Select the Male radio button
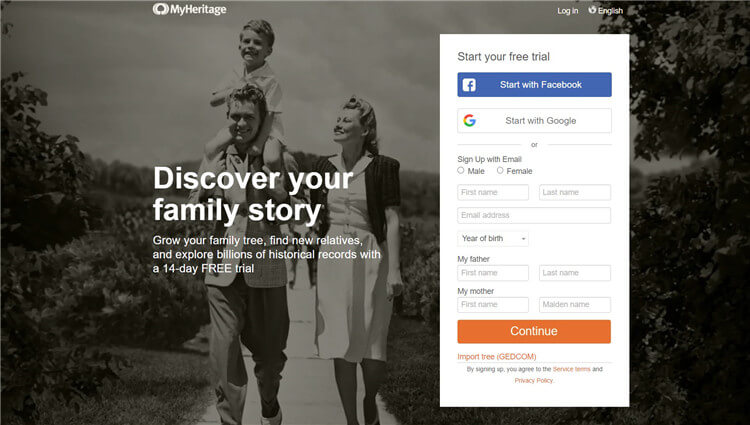This screenshot has width=750, height=425. [461, 170]
